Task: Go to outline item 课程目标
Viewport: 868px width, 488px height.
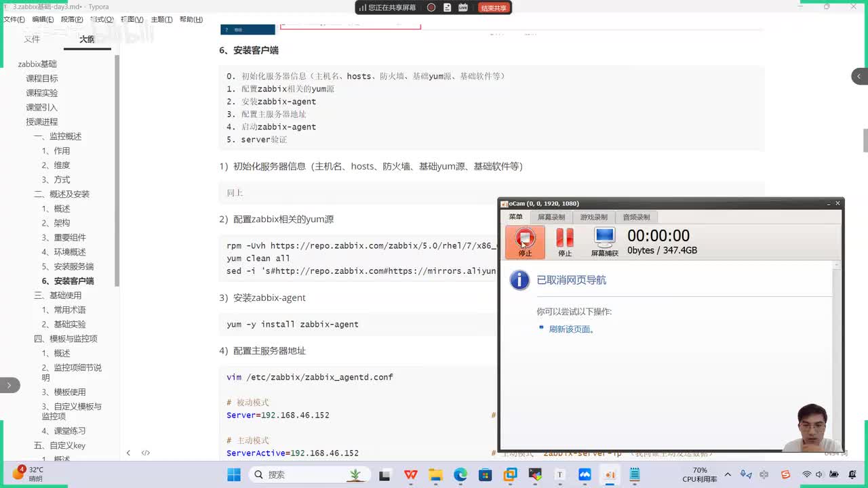Action: (42, 79)
